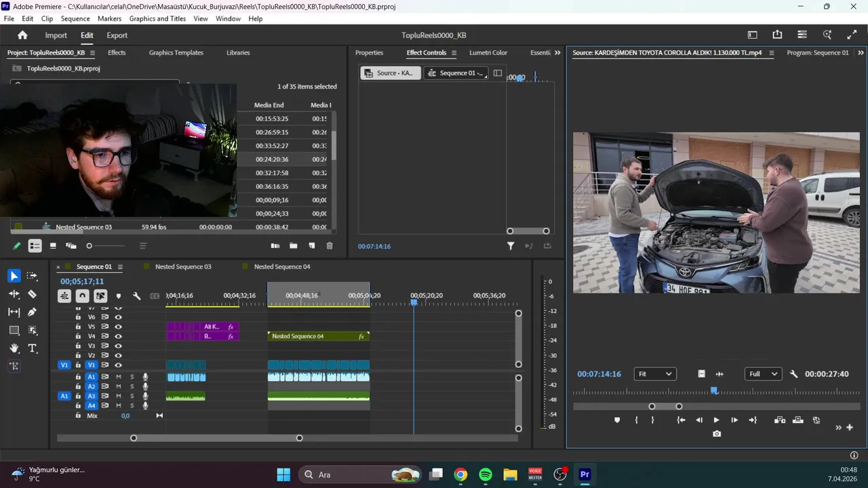The image size is (868, 488).
Task: Toggle lock on track V4
Action: pos(78,336)
